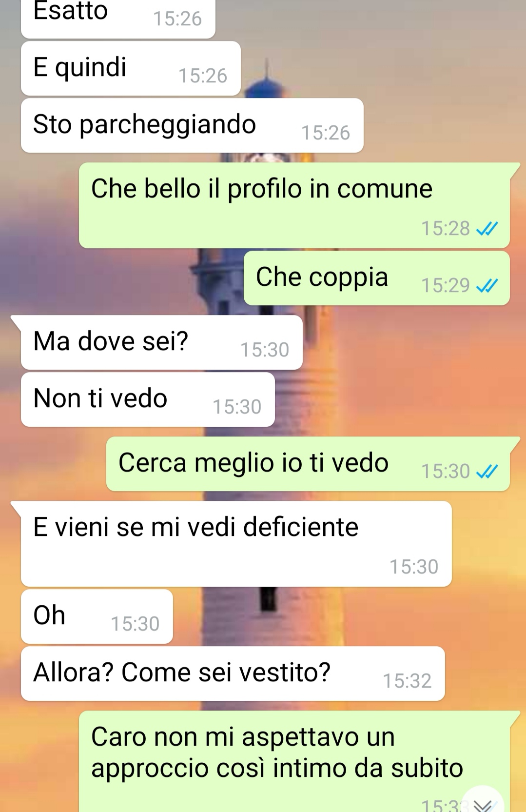Select the 'E quindi' message bubble
The width and height of the screenshot is (526, 812).
click(131, 68)
